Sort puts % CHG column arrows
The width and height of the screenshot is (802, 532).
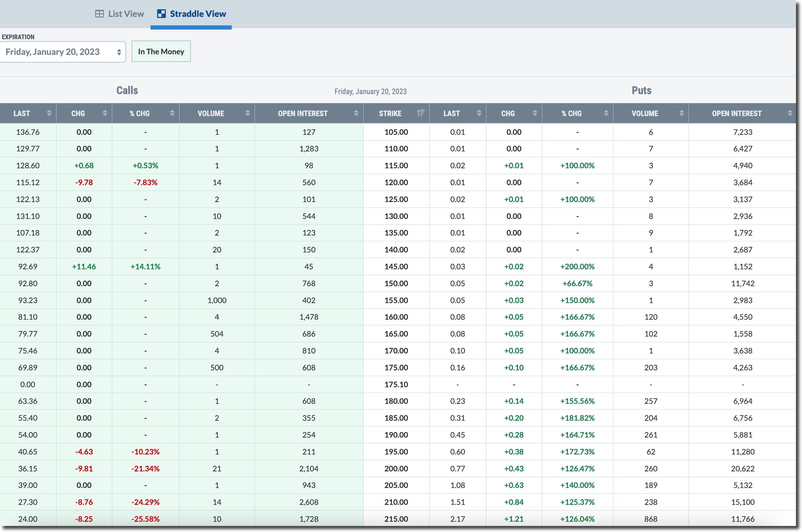click(606, 113)
